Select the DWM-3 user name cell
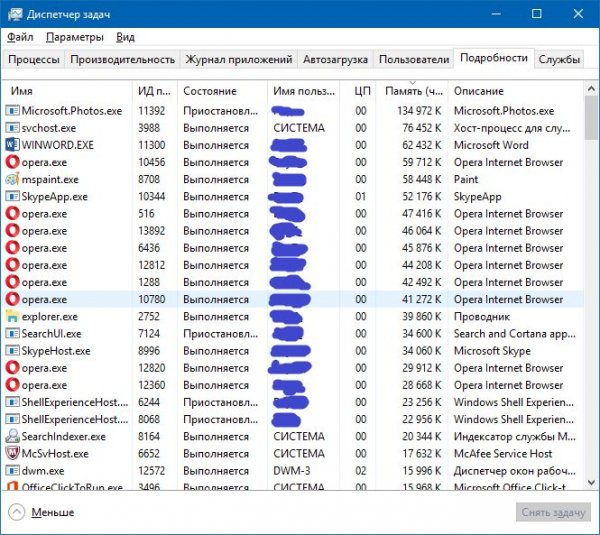 tap(292, 471)
